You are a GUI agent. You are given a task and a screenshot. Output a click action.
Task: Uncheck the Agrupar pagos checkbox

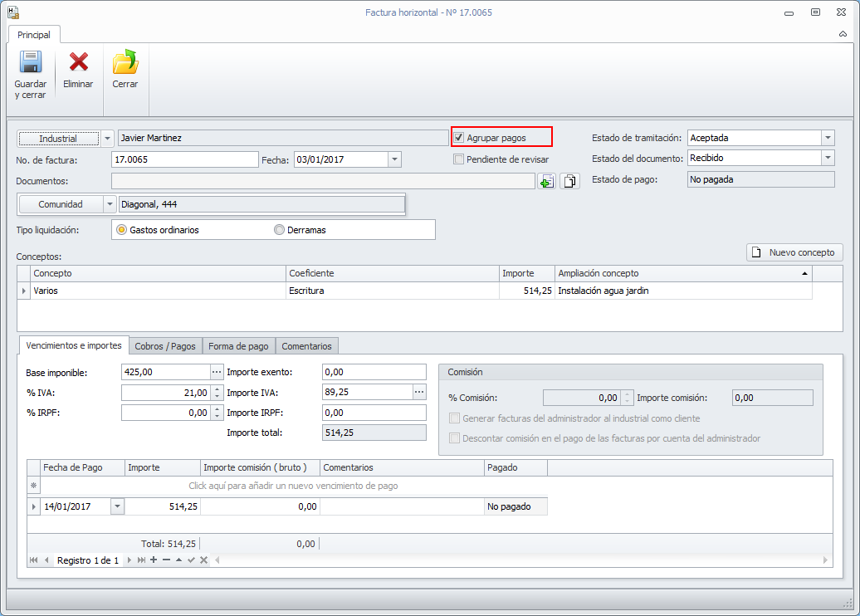pyautogui.click(x=459, y=138)
